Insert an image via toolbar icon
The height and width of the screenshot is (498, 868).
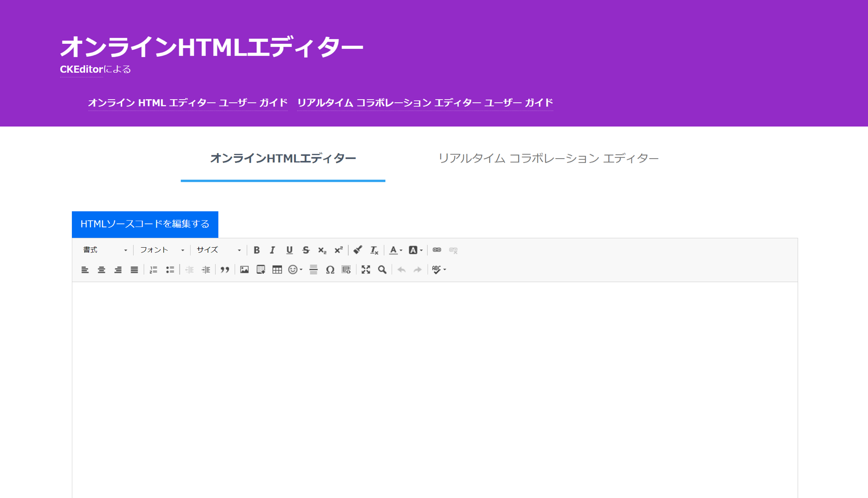point(244,270)
